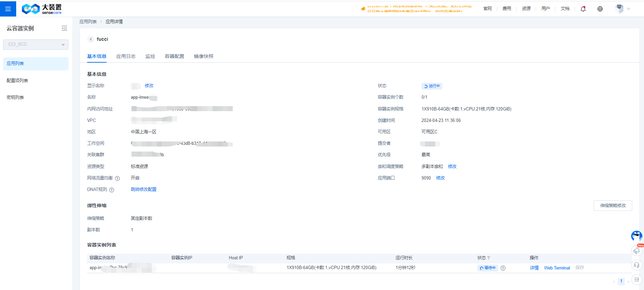Viewport: 644px width, 290px height.
Task: Click the 伸缩策略修改 button
Action: point(613,205)
